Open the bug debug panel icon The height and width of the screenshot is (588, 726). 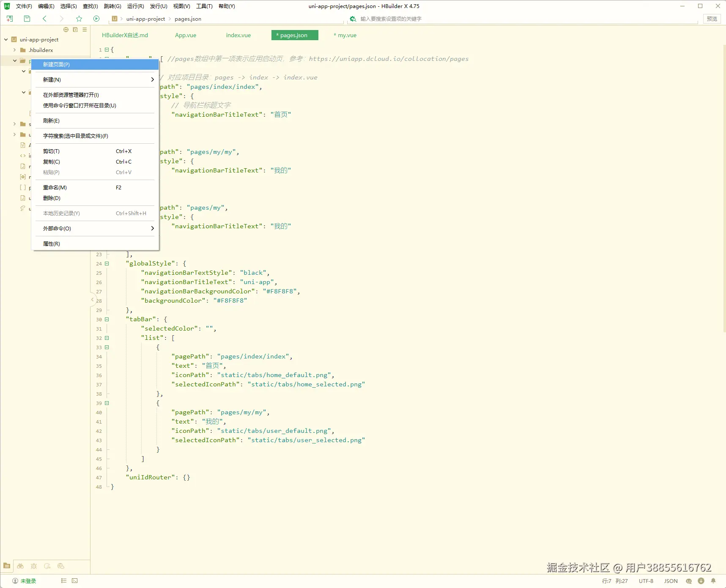(x=34, y=566)
